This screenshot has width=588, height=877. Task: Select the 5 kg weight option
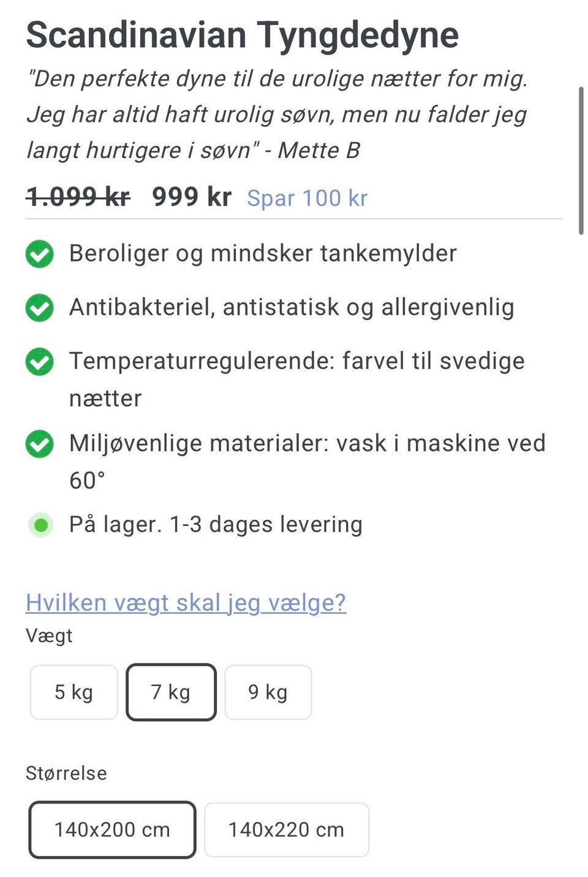pyautogui.click(x=73, y=692)
